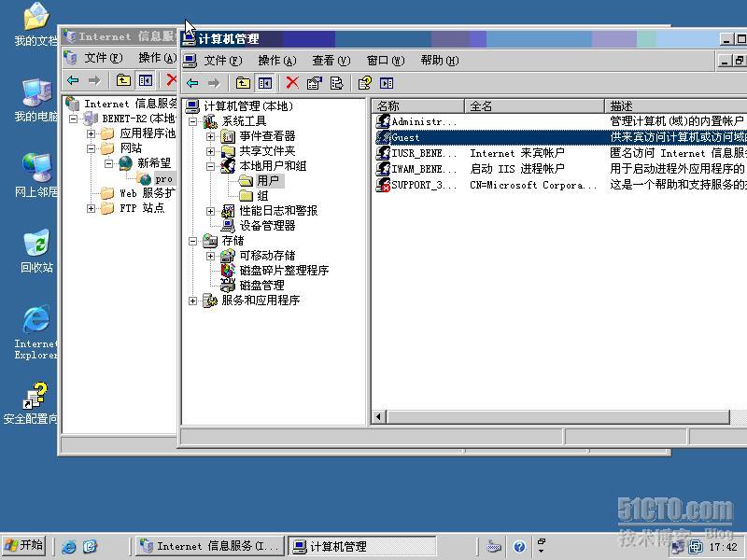Click Up one level icon in IIS Manager
Image resolution: width=747 pixels, height=560 pixels.
(123, 80)
